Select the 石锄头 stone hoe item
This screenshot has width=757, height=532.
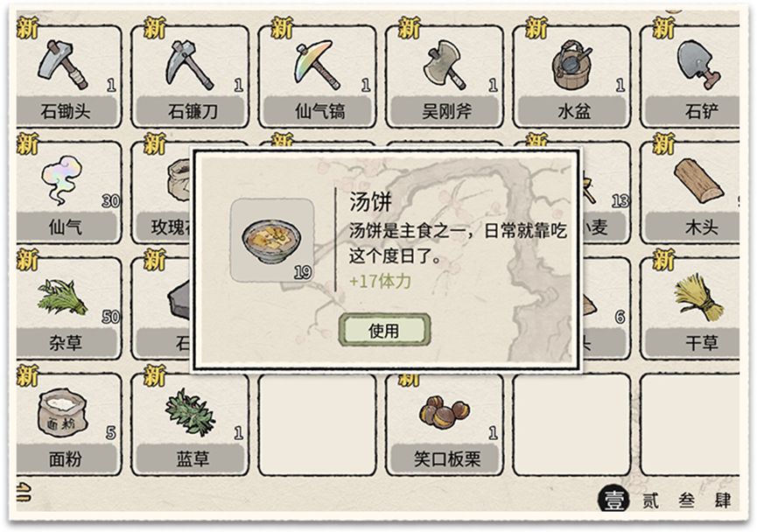click(67, 76)
